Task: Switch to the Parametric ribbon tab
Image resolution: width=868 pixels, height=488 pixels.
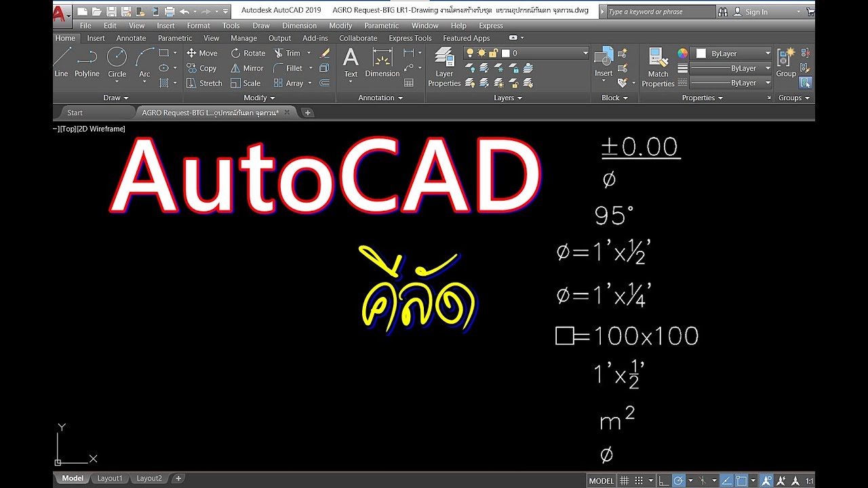Action: tap(175, 38)
